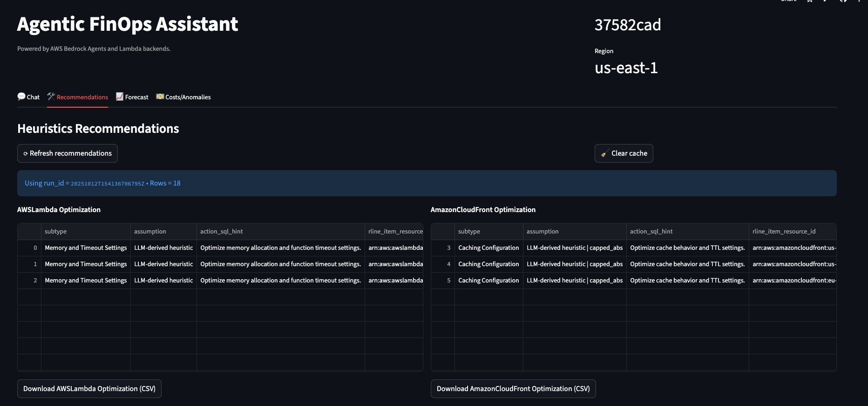Viewport: 868px width, 406px height.
Task: Select row index 5 in CloudFront table
Action: [x=443, y=281]
